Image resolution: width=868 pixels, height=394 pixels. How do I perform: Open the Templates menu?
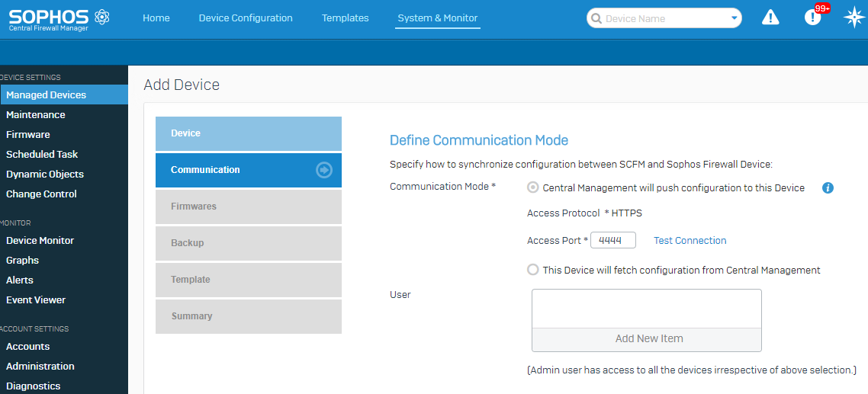coord(346,18)
